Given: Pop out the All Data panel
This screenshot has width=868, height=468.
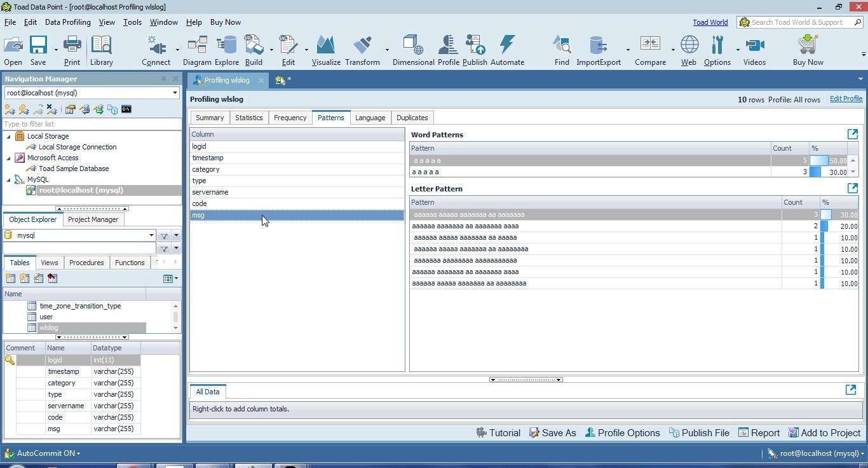Looking at the screenshot, I should point(851,390).
